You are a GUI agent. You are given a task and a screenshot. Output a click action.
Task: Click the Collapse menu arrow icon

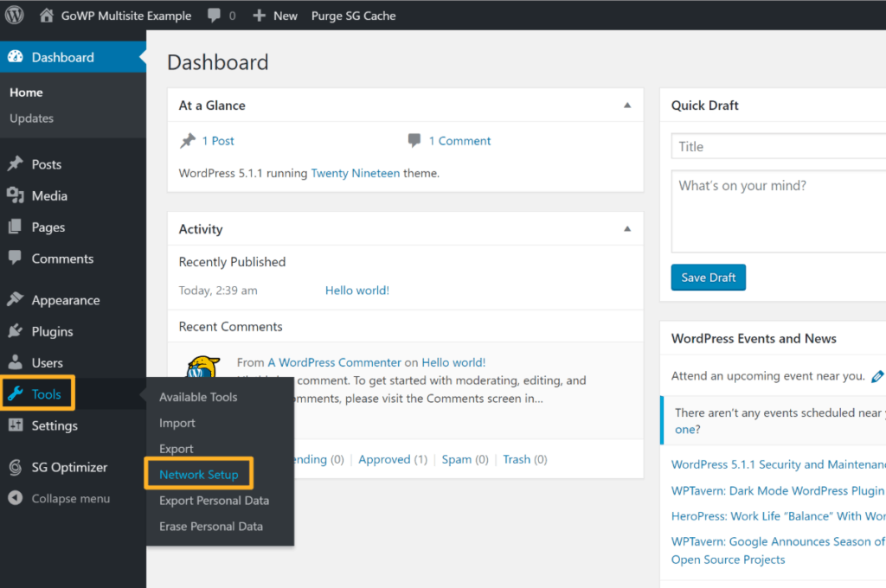pos(16,497)
